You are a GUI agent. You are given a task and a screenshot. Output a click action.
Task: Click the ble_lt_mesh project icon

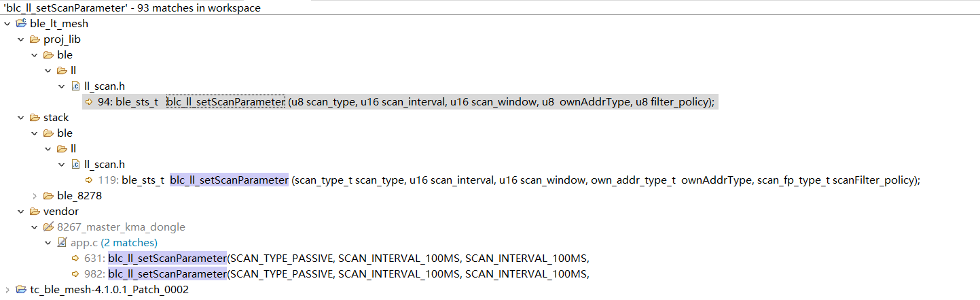[x=20, y=24]
